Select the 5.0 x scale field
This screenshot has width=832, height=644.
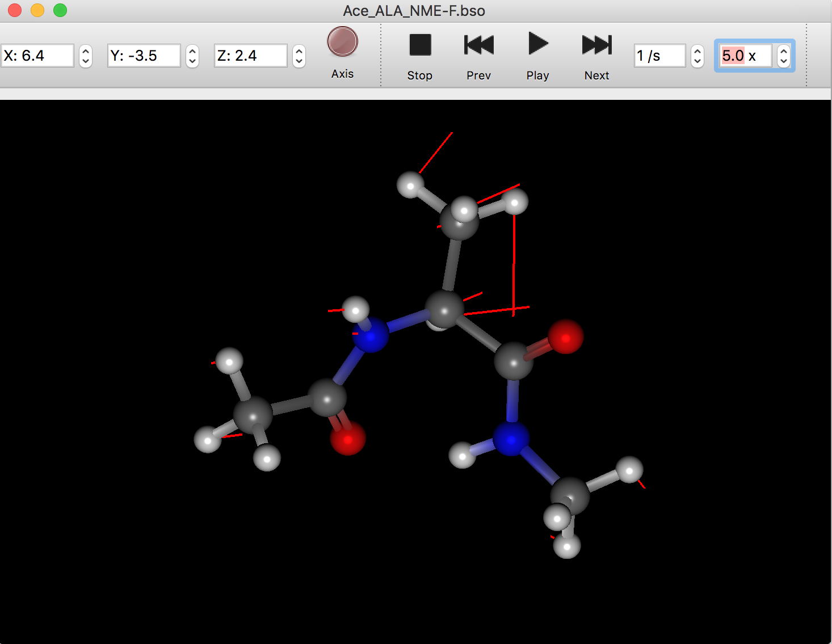745,56
